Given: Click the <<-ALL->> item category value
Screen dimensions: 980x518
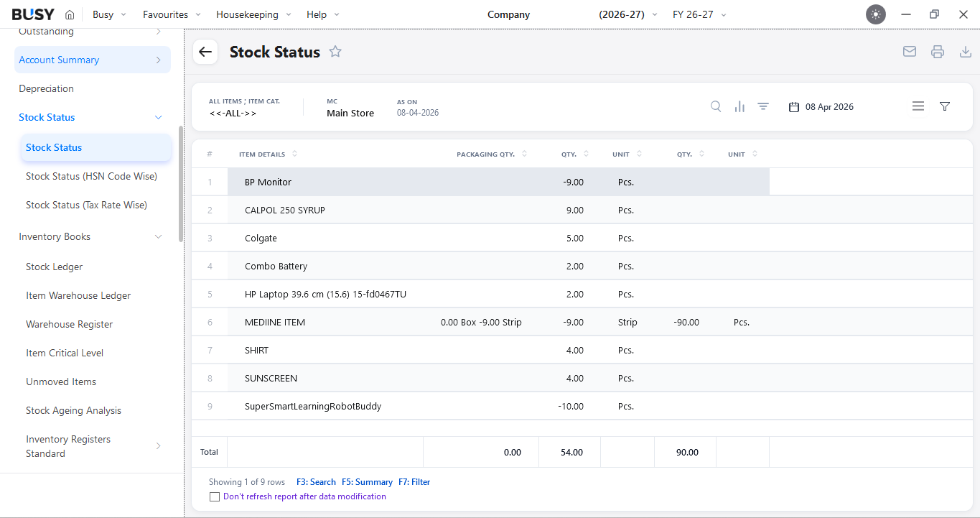Looking at the screenshot, I should (233, 113).
